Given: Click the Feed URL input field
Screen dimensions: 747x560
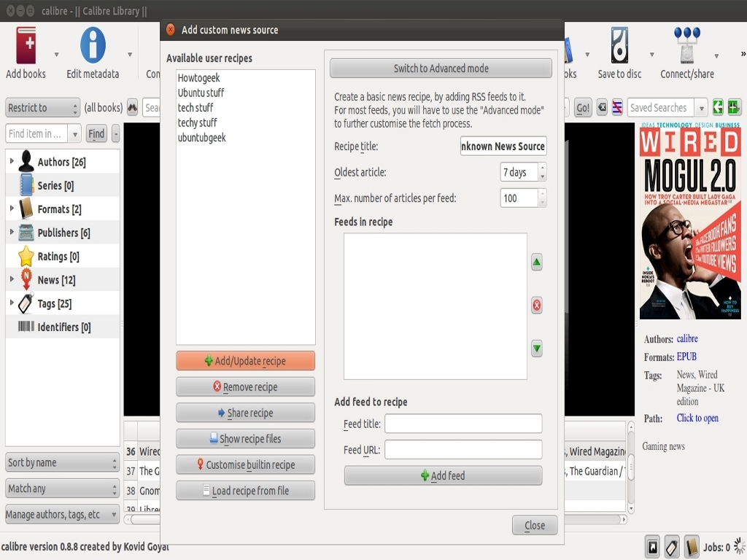Looking at the screenshot, I should 463,449.
